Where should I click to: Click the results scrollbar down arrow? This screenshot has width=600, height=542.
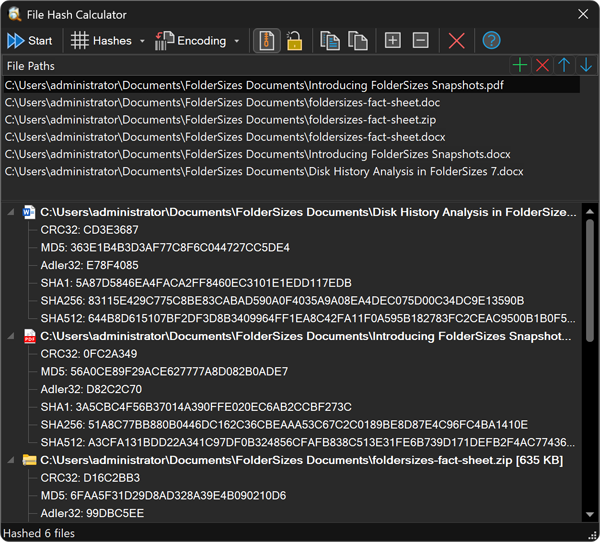pyautogui.click(x=590, y=514)
